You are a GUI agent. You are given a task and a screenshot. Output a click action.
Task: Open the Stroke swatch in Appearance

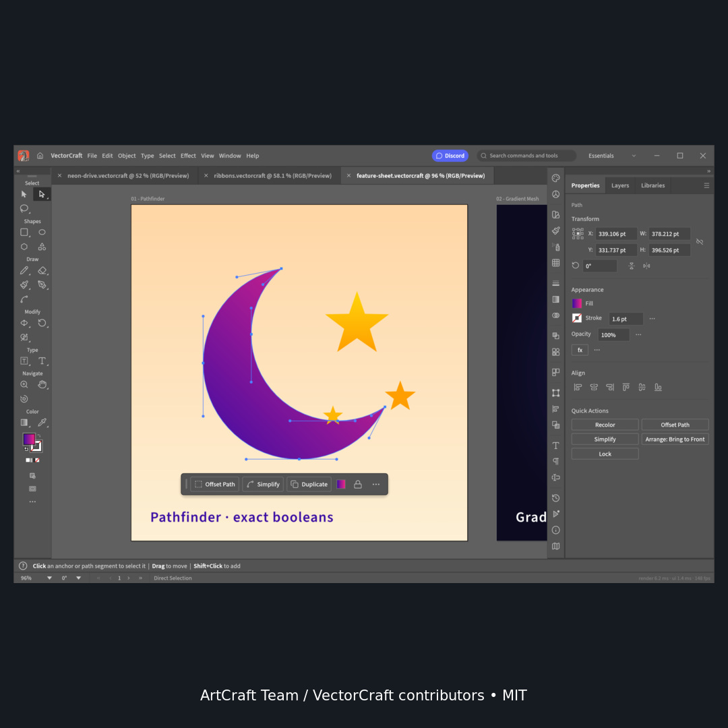(577, 318)
